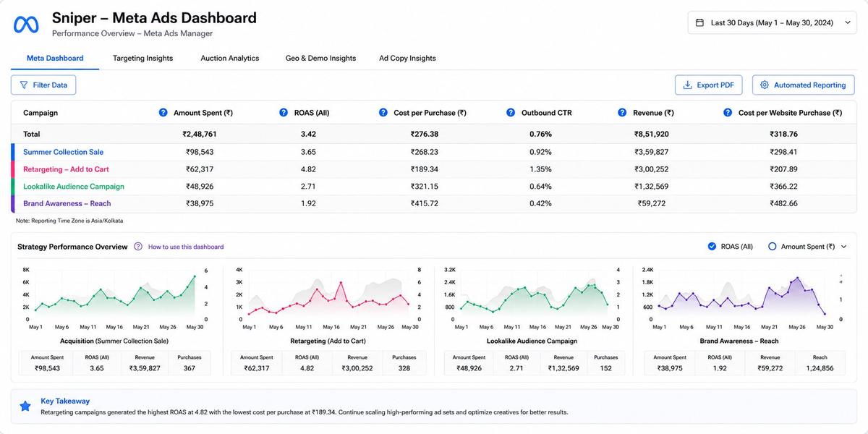
Task: Click the gear icon in Automated Reporting
Action: click(x=765, y=85)
